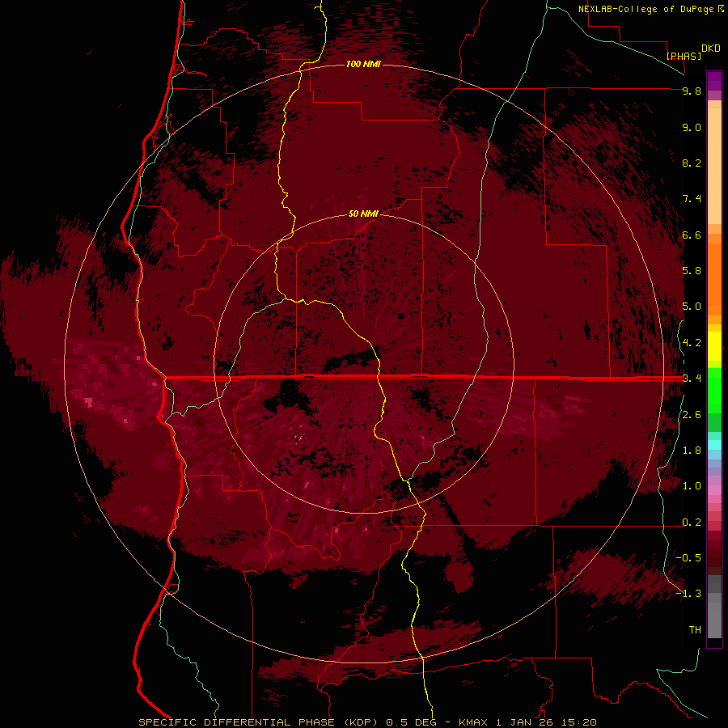728x728 pixels.
Task: Click the 6.6 value on the color scale
Action: 692,235
